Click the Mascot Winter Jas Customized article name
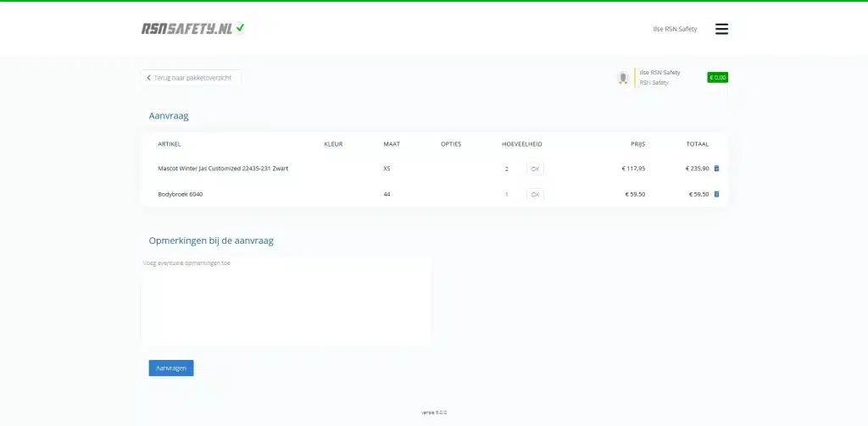The image size is (868, 426). (223, 169)
